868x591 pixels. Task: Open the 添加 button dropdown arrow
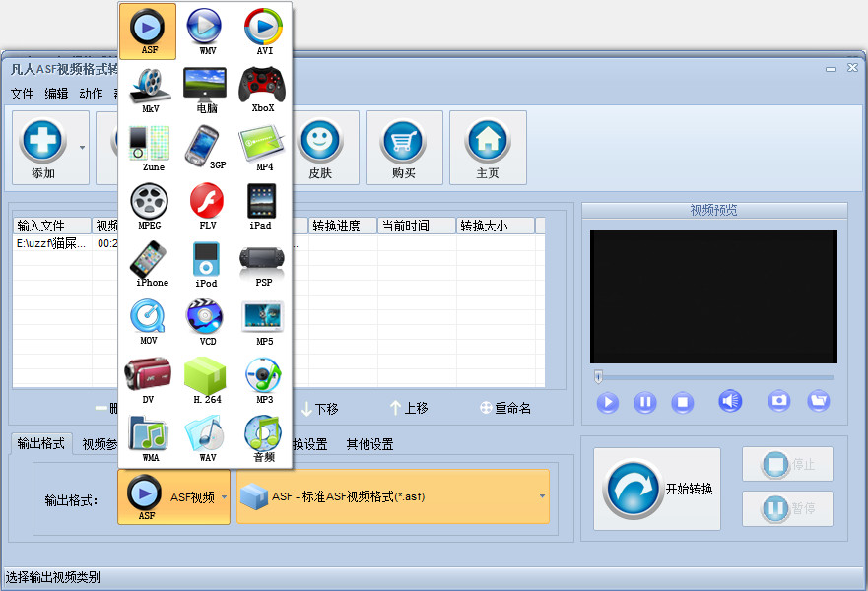point(82,149)
